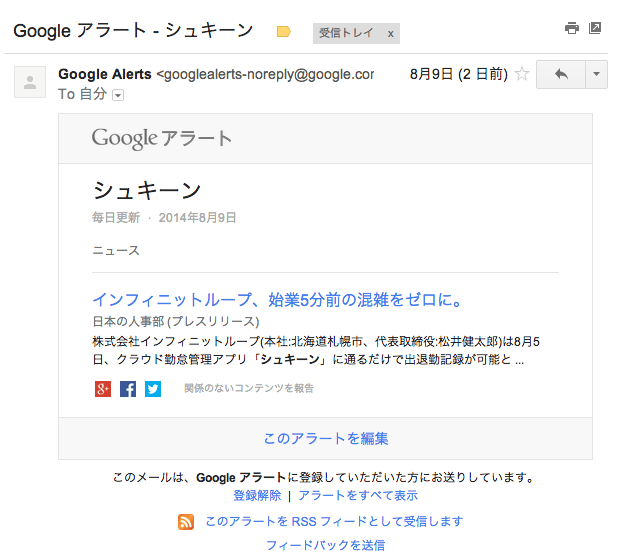Share article on Twitter
Viewport: 636px width, 559px height.
click(153, 389)
